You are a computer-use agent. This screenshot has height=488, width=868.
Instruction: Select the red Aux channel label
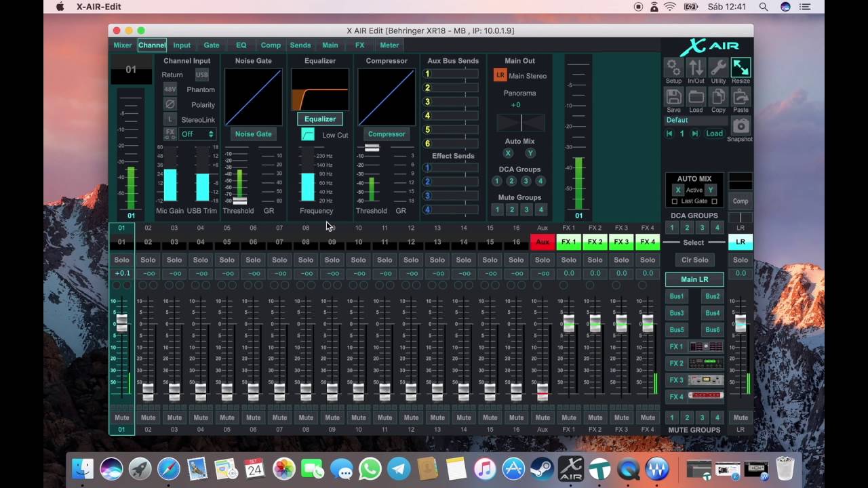pos(542,242)
